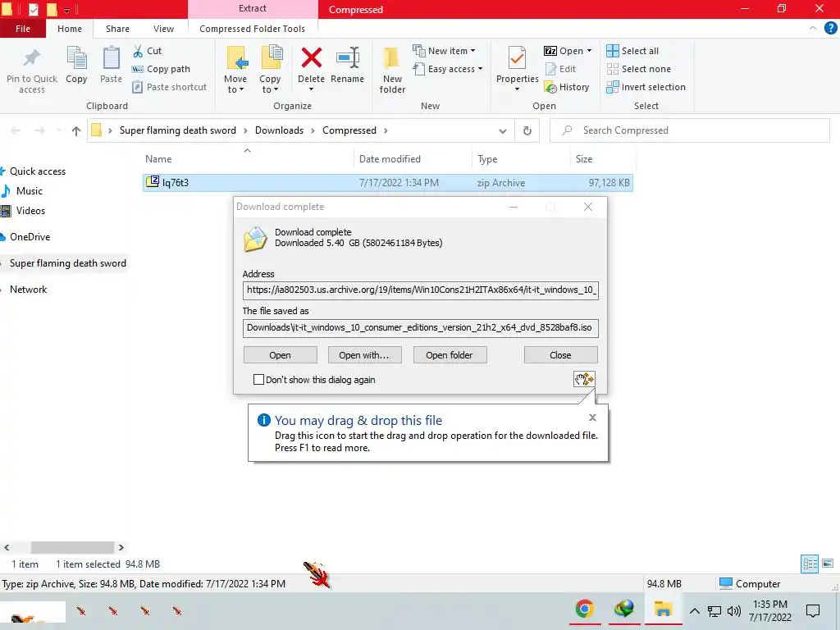Rename the selected file

347,65
